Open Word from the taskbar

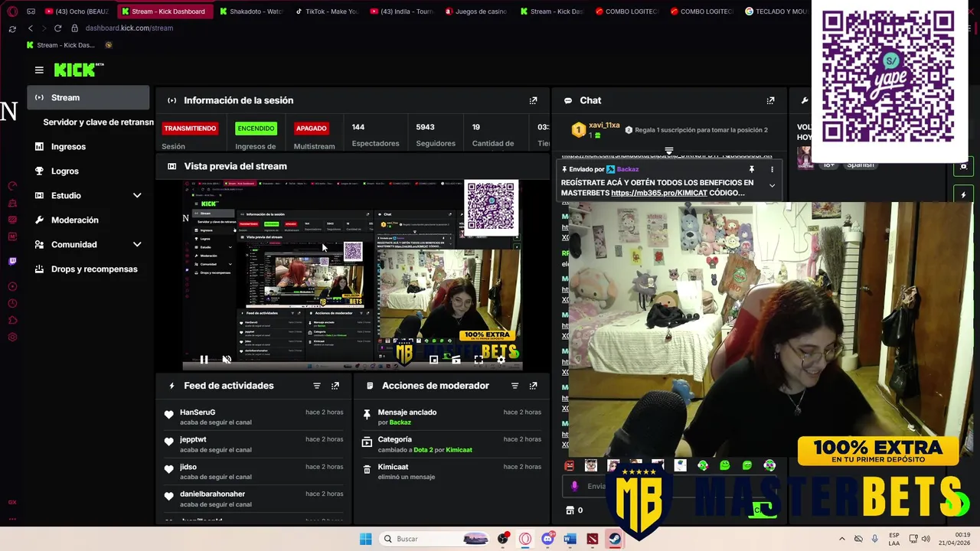[570, 539]
